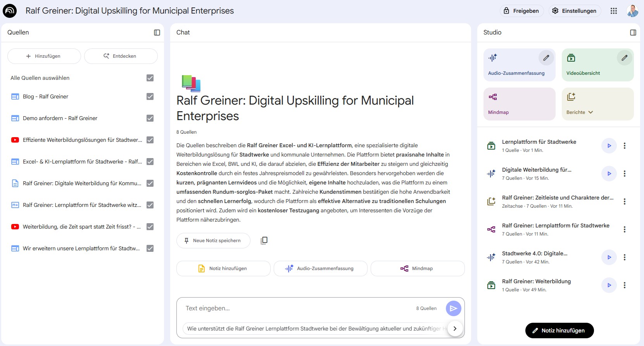Image resolution: width=644 pixels, height=346 pixels.
Task: Click Entdecken to discover sources
Action: [x=121, y=56]
